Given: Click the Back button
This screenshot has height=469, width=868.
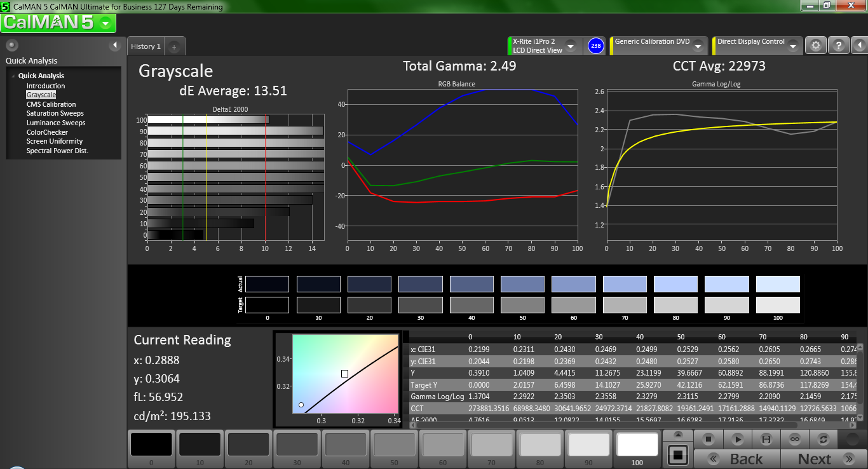Looking at the screenshot, I should coord(737,459).
